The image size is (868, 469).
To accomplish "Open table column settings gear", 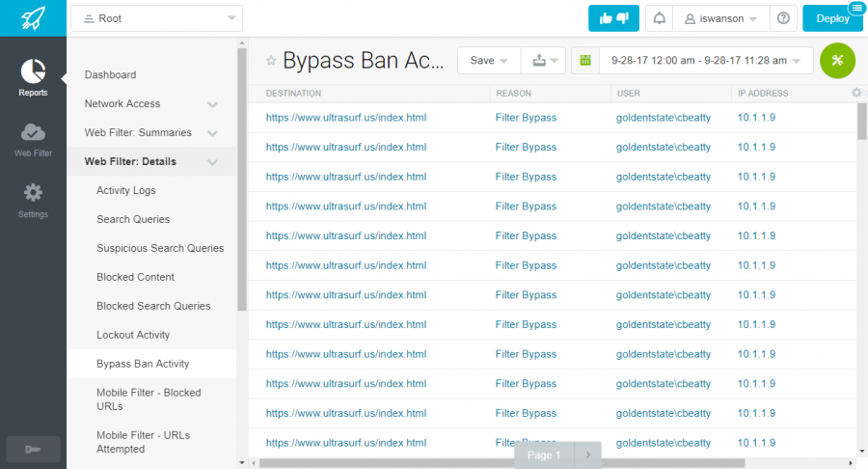I will click(x=856, y=93).
